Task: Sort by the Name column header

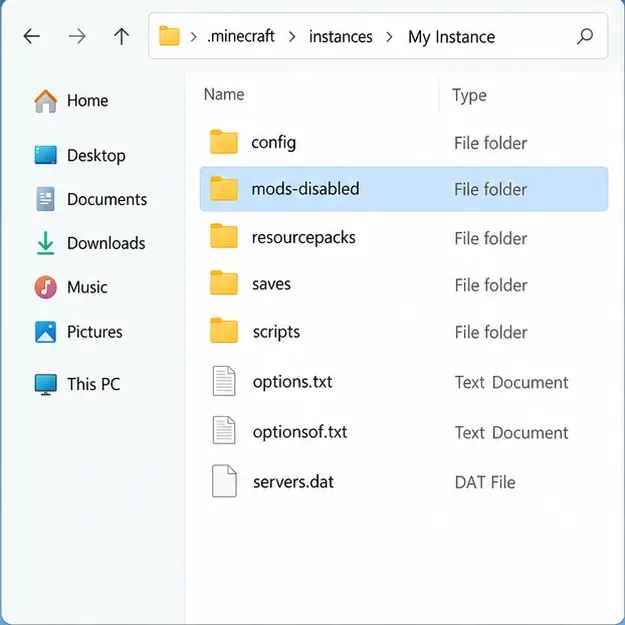Action: (224, 94)
